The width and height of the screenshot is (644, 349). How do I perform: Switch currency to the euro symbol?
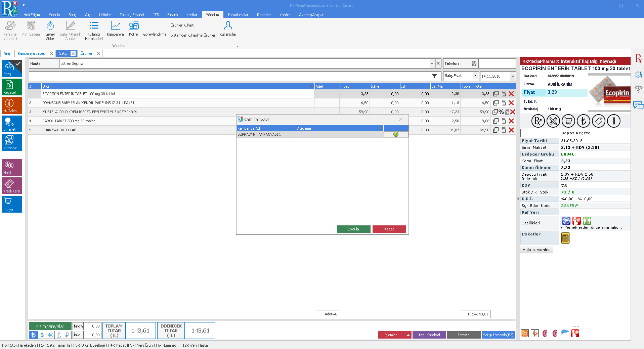click(x=50, y=335)
